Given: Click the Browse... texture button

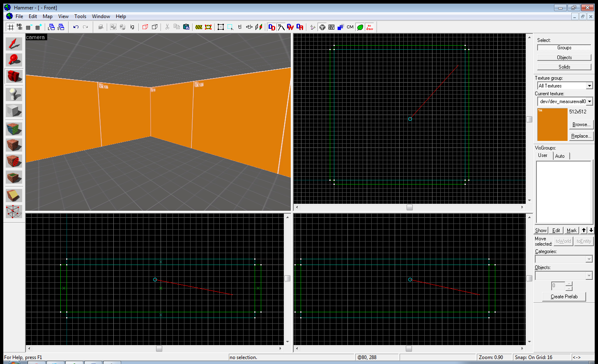Looking at the screenshot, I should tap(581, 124).
